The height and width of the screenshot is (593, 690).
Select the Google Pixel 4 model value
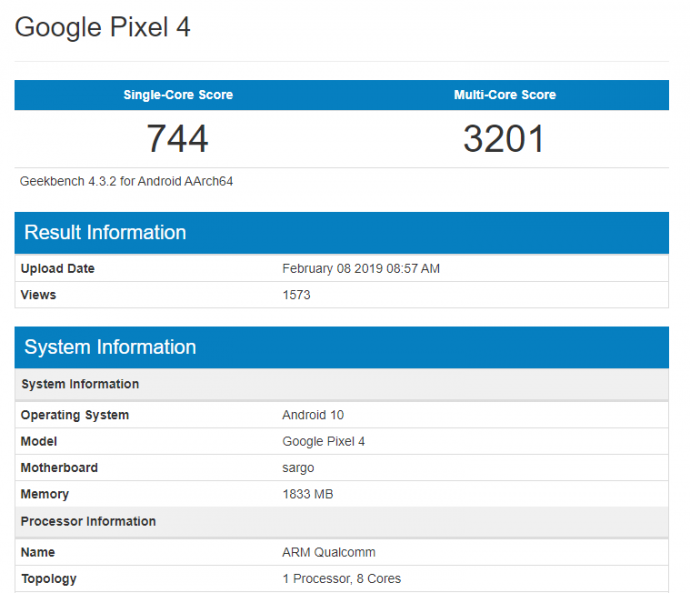tap(323, 441)
